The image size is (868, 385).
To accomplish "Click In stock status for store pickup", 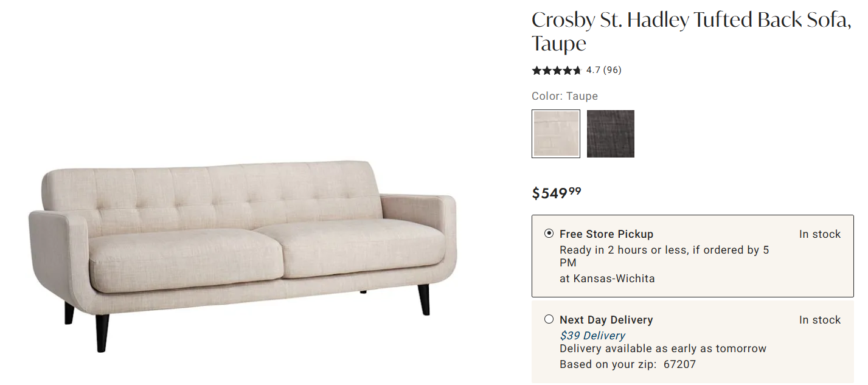I will (819, 234).
